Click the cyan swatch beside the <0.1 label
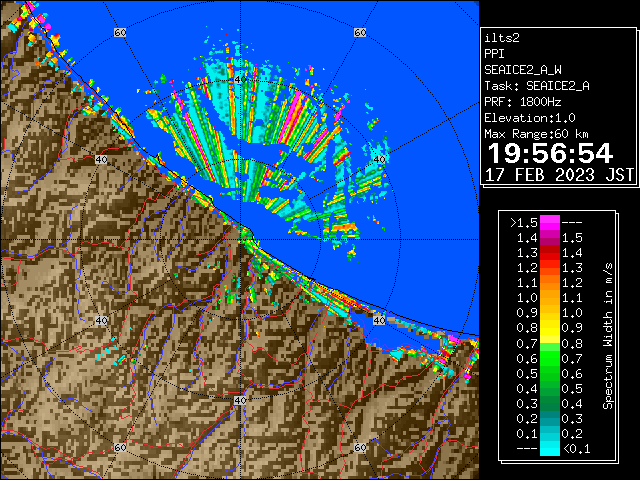The width and height of the screenshot is (640, 480). [x=550, y=449]
